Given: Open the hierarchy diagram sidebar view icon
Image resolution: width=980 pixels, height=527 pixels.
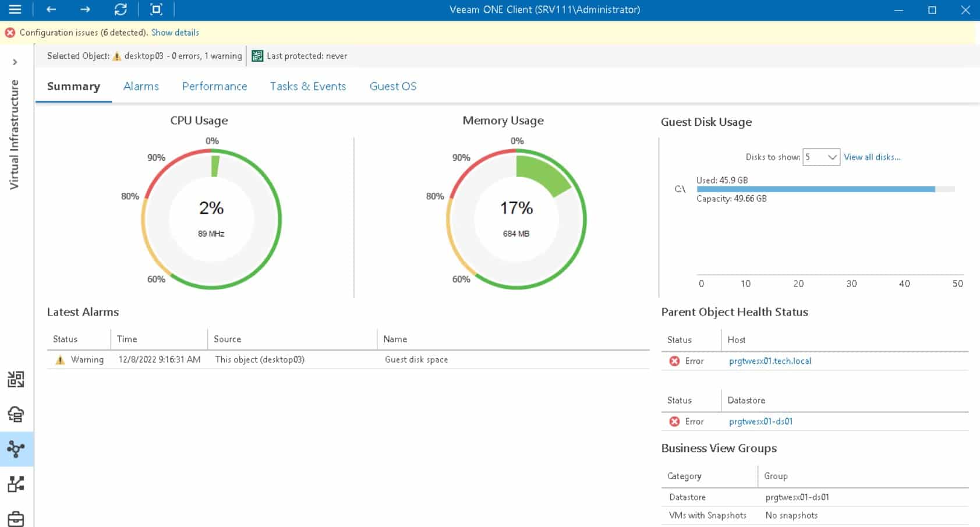Looking at the screenshot, I should click(16, 484).
